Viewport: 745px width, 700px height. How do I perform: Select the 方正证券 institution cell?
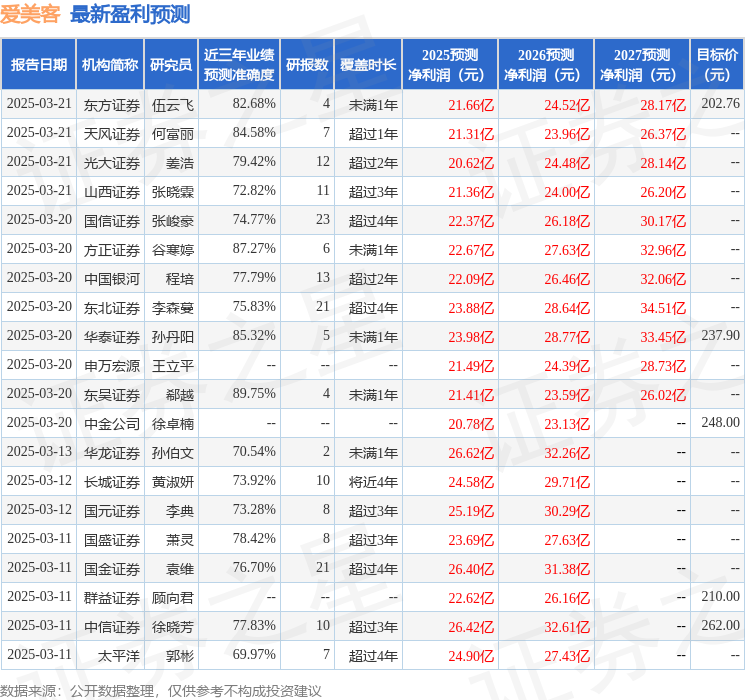click(112, 249)
